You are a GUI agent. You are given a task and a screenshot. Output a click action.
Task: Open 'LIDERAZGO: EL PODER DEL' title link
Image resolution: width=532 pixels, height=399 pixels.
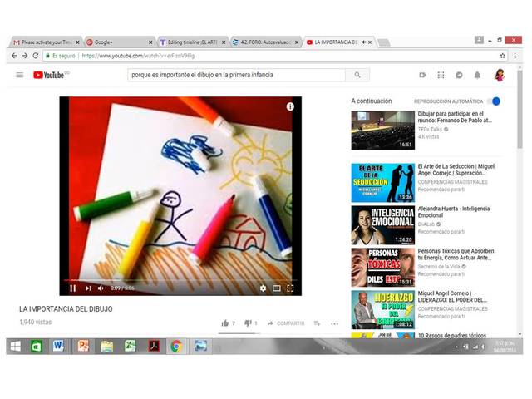[452, 297]
